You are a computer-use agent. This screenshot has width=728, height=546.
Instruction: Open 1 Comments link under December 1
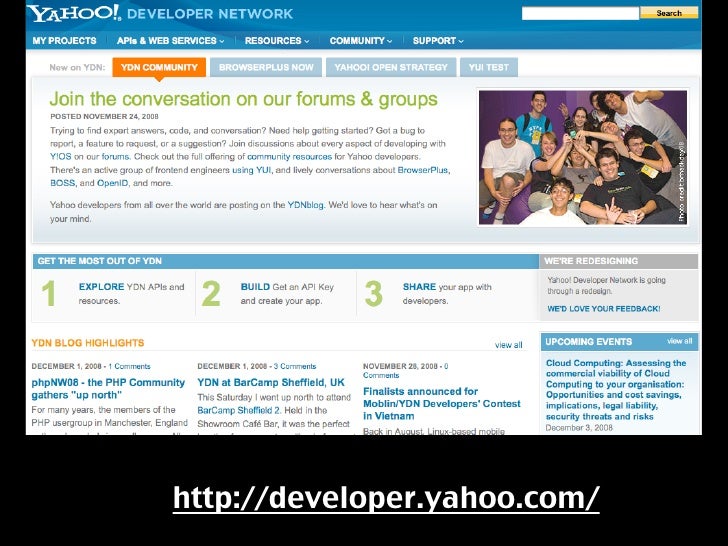[130, 366]
